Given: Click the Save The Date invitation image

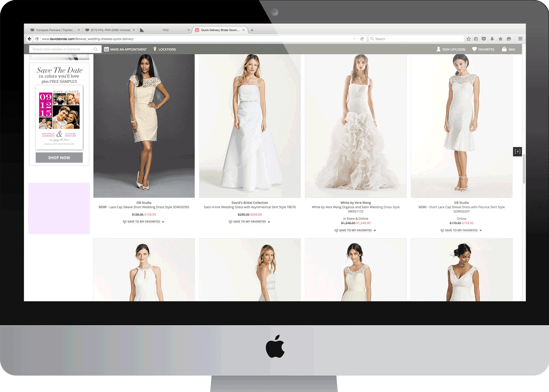Looking at the screenshot, I should tap(59, 117).
